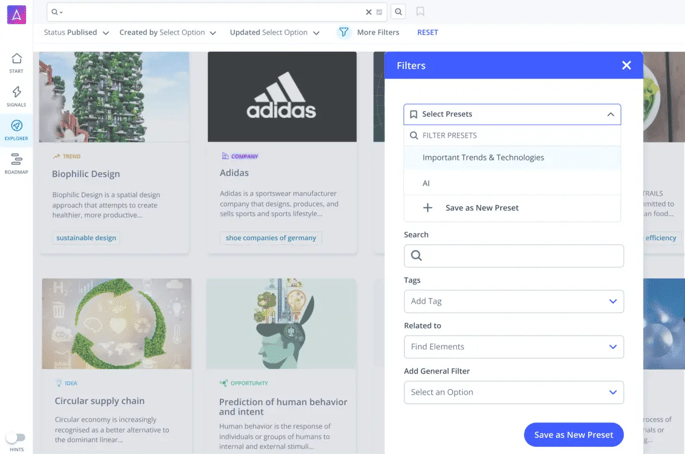Expand the Status Published dropdown

tap(76, 32)
